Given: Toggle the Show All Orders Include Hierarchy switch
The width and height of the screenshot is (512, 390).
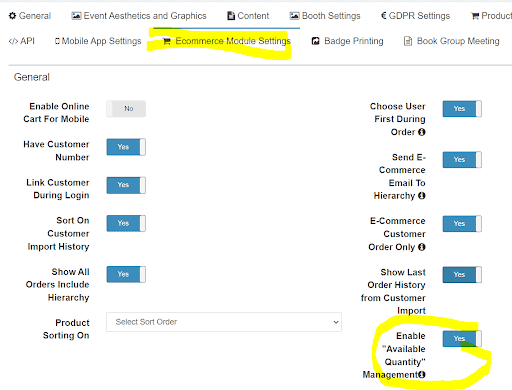Looking at the screenshot, I should click(126, 274).
